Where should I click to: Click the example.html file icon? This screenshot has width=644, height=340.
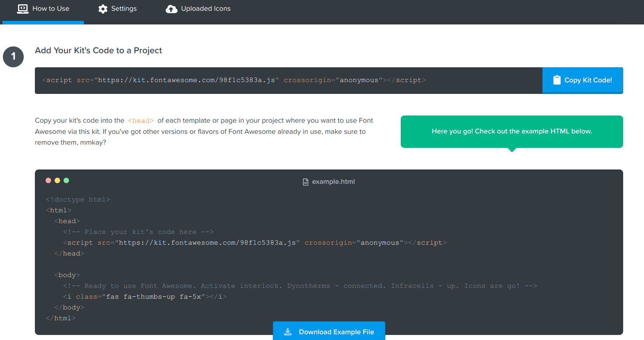[x=305, y=182]
